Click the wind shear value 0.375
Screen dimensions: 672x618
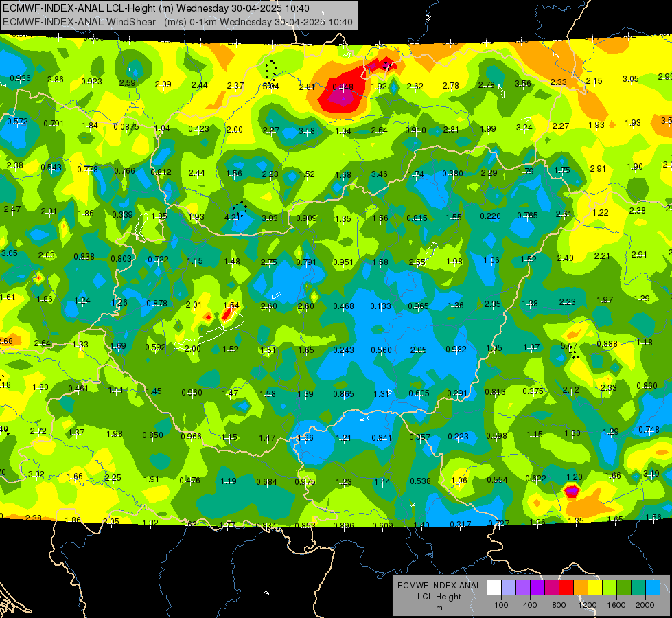[533, 391]
